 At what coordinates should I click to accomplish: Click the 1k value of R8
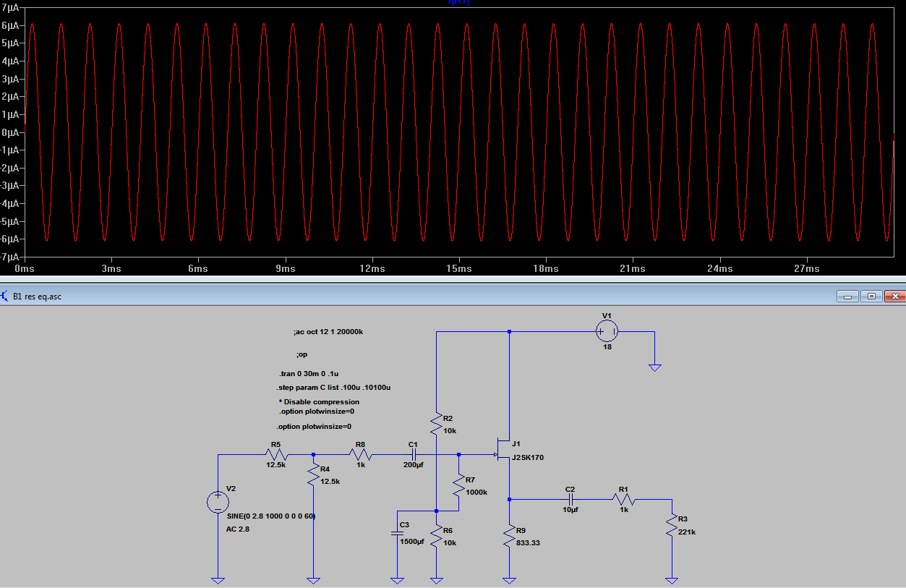pyautogui.click(x=361, y=465)
